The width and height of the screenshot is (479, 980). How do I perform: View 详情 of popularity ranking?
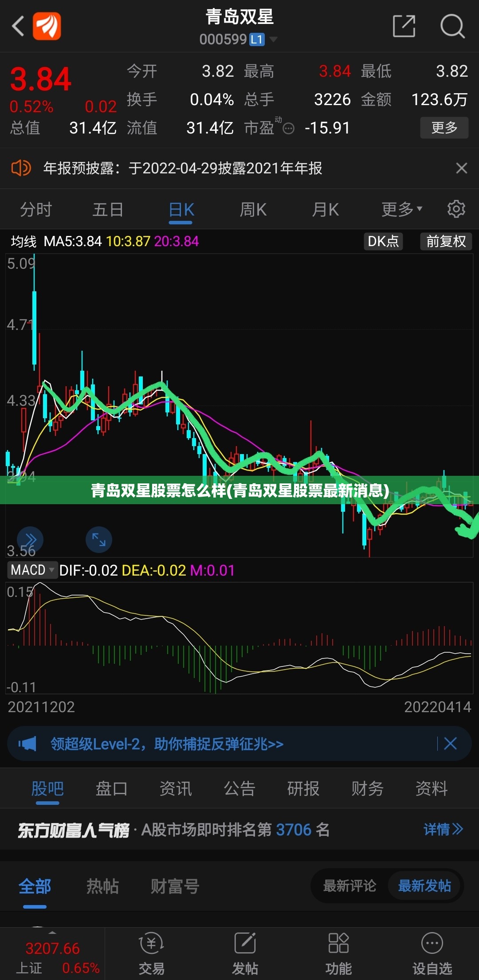pyautogui.click(x=443, y=829)
